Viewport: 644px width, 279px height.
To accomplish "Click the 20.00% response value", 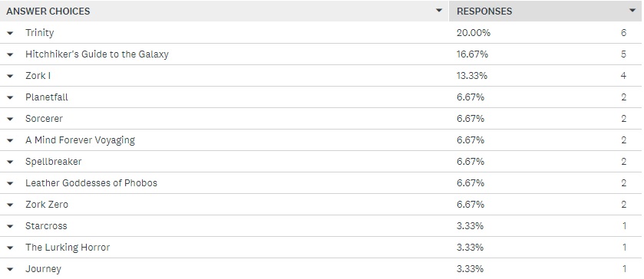I will pos(473,33).
